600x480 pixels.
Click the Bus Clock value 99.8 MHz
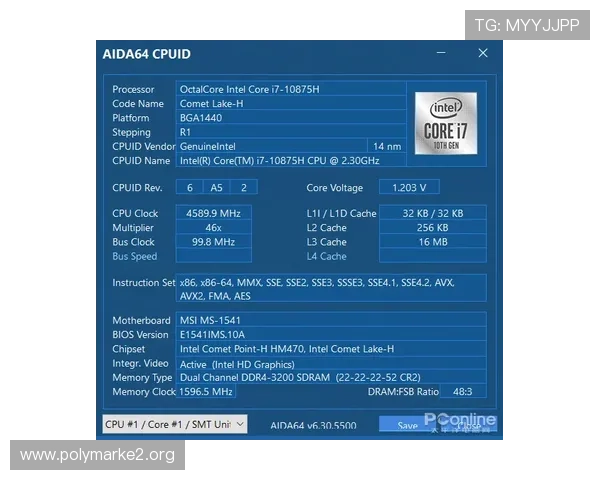(214, 242)
